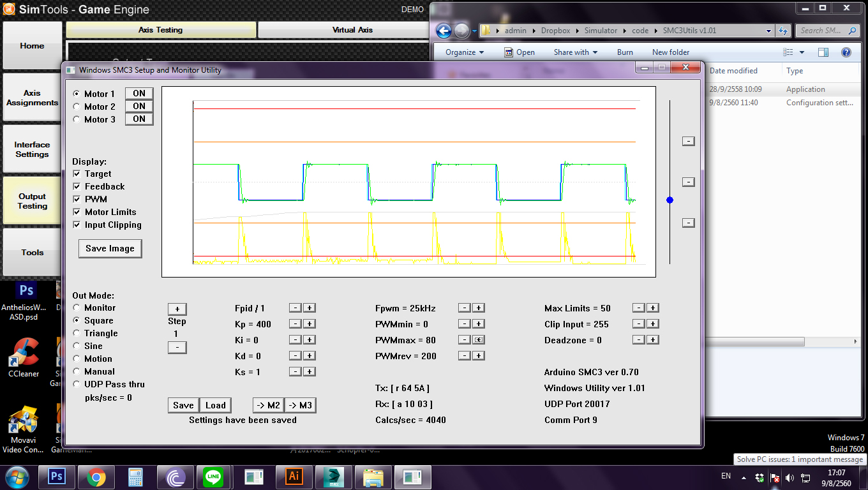
Task: Select the AntheliosW ASD.psd desktop file
Action: [25, 302]
